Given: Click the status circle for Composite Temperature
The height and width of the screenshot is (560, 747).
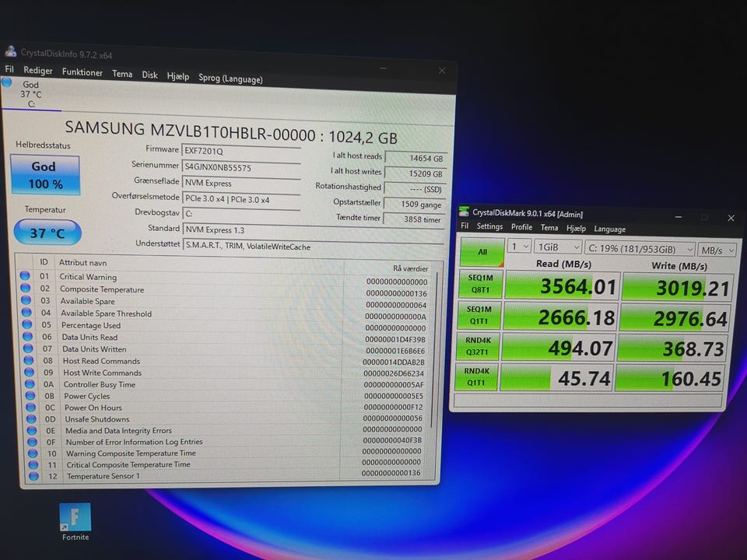Looking at the screenshot, I should click(x=25, y=288).
